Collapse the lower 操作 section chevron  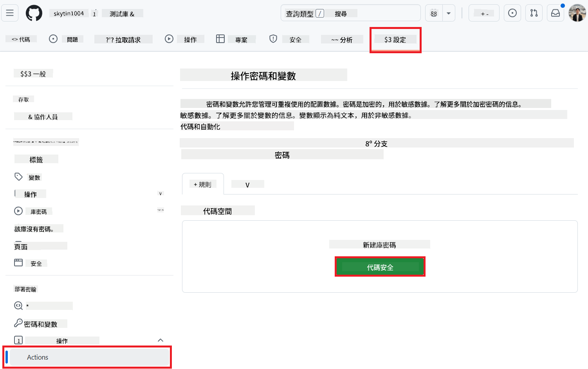click(x=161, y=340)
